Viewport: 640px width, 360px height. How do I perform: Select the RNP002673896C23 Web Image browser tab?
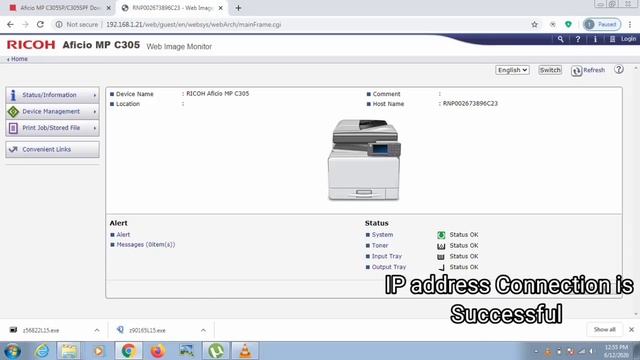(x=172, y=8)
